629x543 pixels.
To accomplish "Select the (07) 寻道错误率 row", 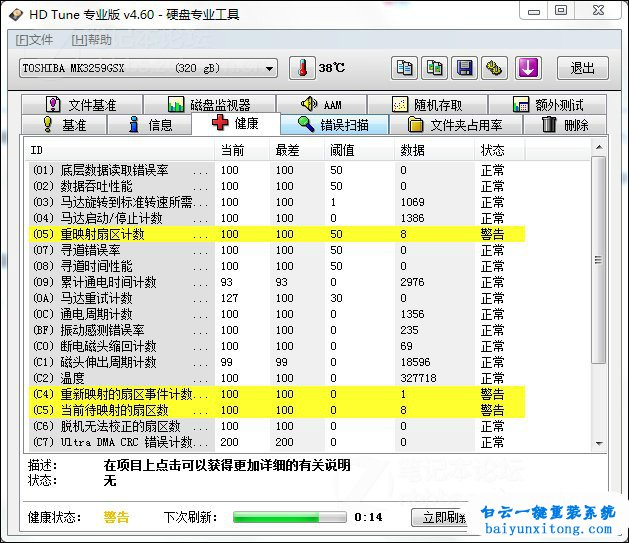I will (x=276, y=250).
